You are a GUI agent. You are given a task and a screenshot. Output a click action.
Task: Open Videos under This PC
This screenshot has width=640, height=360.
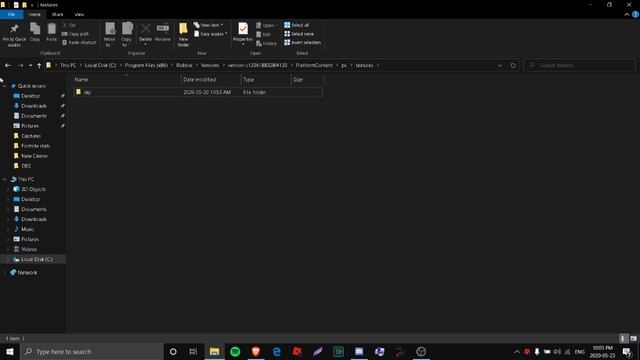(x=29, y=249)
